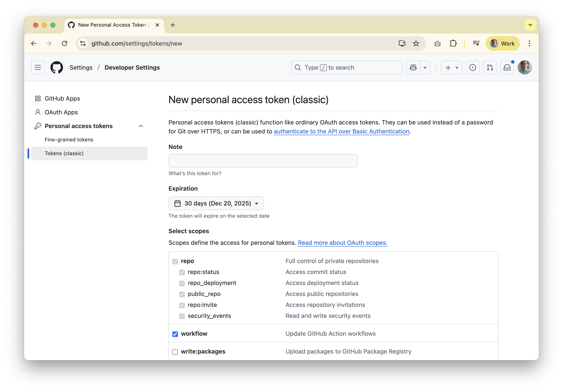Collapse the Personal access tokens section
The image size is (563, 392).
141,126
